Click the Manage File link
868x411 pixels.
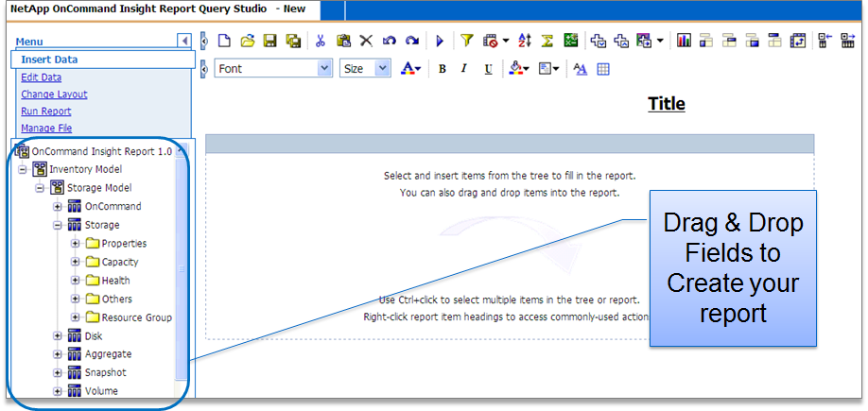(x=46, y=128)
